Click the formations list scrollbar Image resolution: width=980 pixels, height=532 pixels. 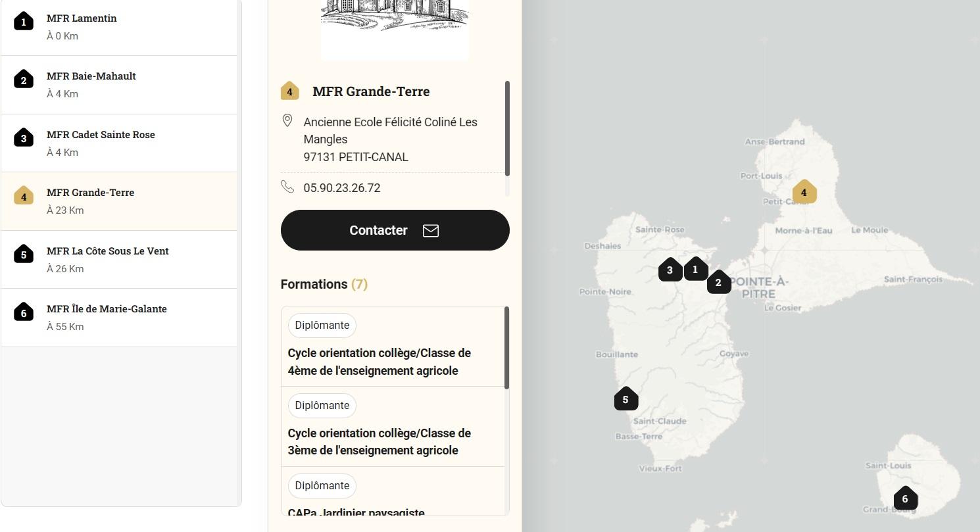click(506, 349)
